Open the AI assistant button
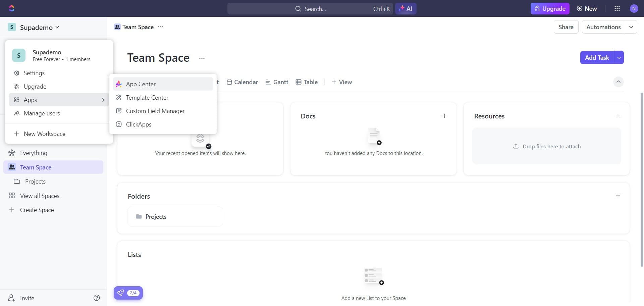This screenshot has height=306, width=644. pyautogui.click(x=406, y=9)
